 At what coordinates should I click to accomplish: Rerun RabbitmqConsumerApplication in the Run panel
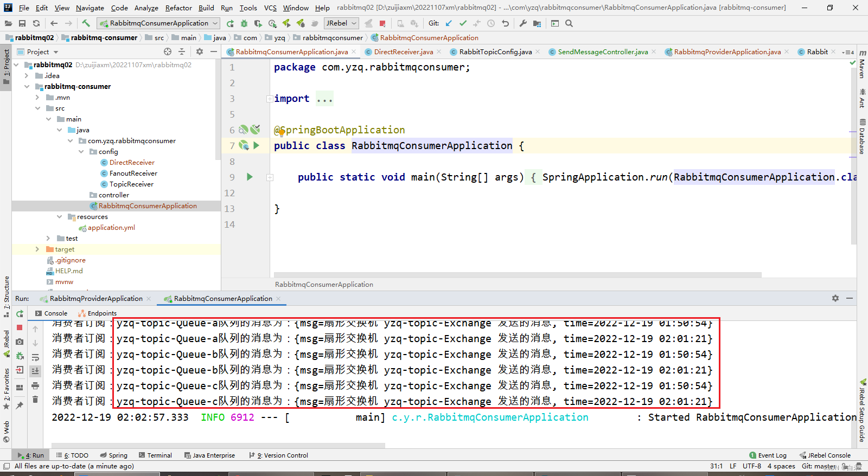point(20,314)
